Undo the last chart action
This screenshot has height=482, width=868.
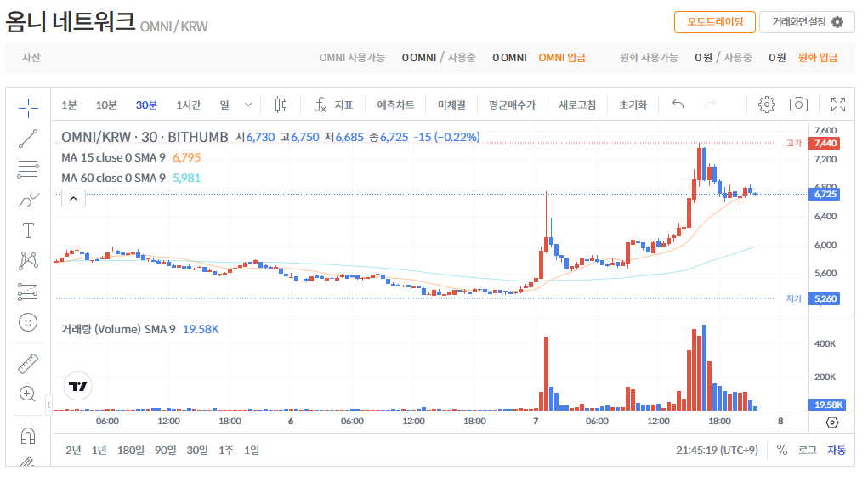[x=678, y=104]
